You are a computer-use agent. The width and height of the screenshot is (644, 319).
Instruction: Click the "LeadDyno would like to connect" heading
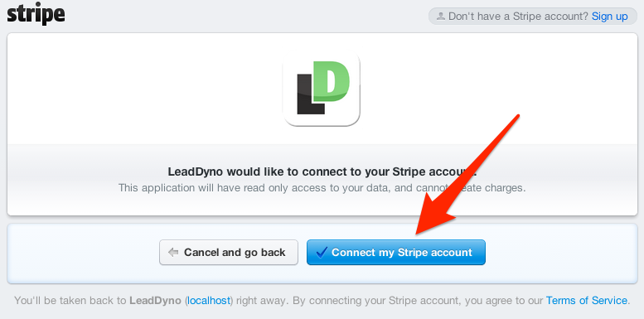point(322,172)
